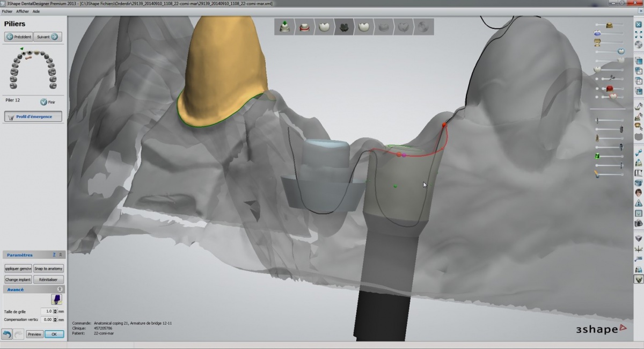Image resolution: width=644 pixels, height=349 pixels.
Task: Collapse the Avancé section
Action: click(x=60, y=289)
